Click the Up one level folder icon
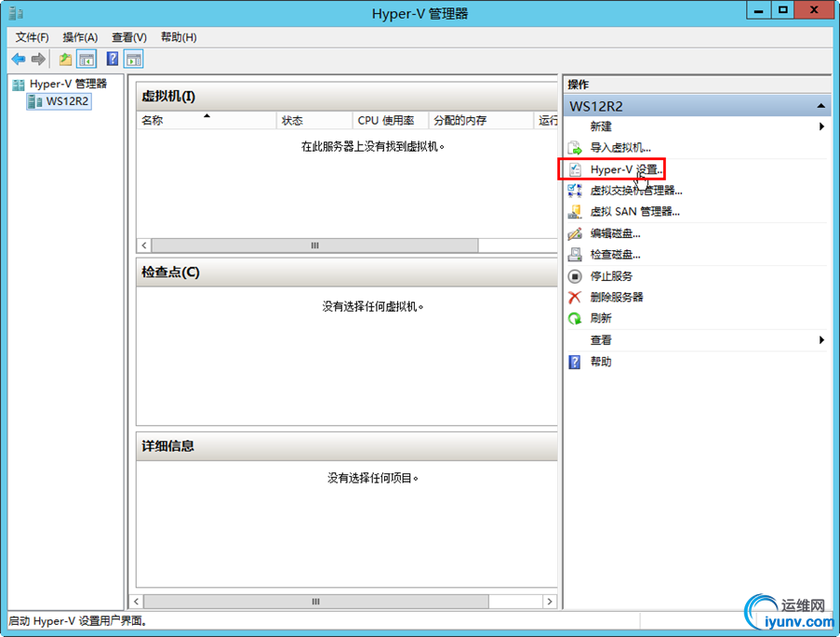840x637 pixels. point(65,59)
